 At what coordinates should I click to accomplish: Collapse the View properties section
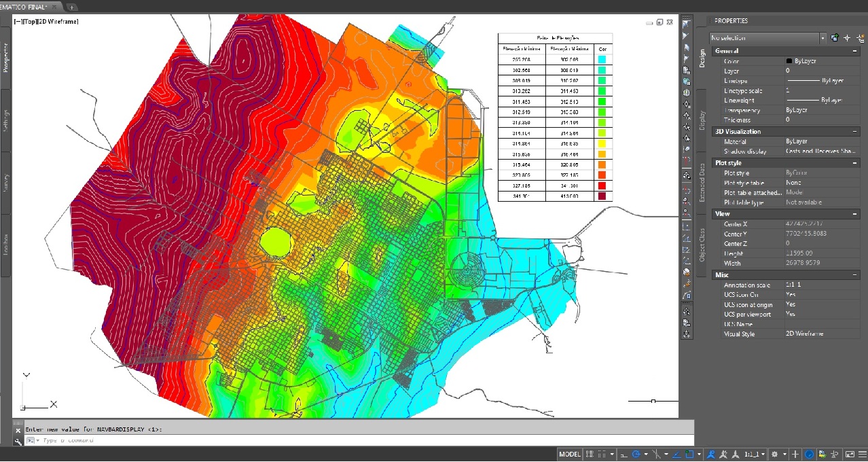click(854, 213)
